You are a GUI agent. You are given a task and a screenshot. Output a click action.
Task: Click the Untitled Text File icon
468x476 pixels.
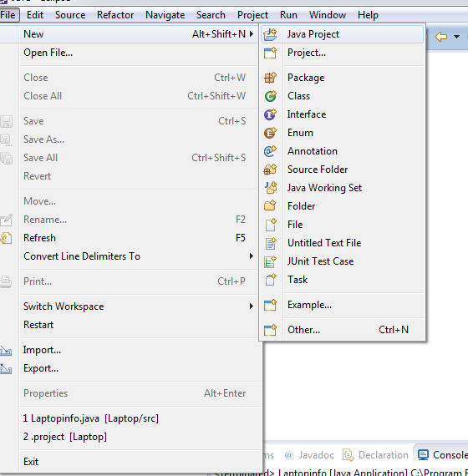pos(271,243)
